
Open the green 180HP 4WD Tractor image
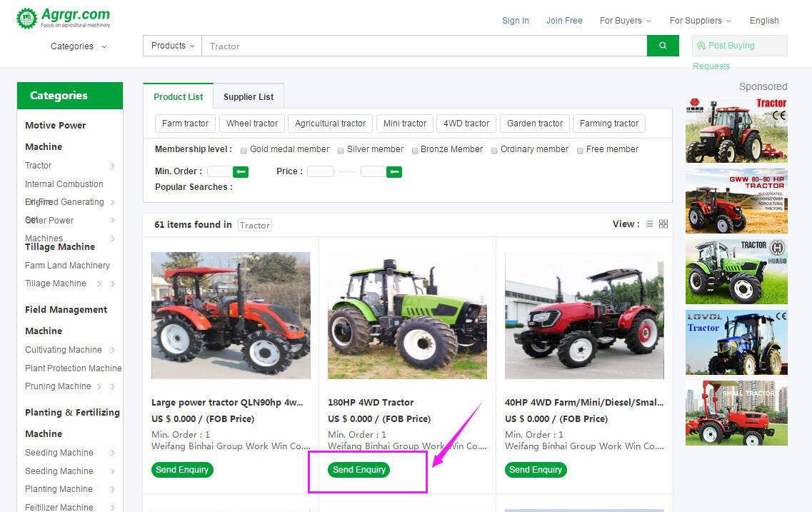(408, 316)
